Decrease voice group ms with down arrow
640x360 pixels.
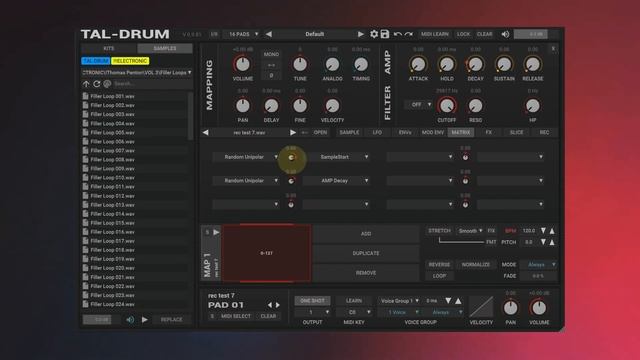(448, 301)
